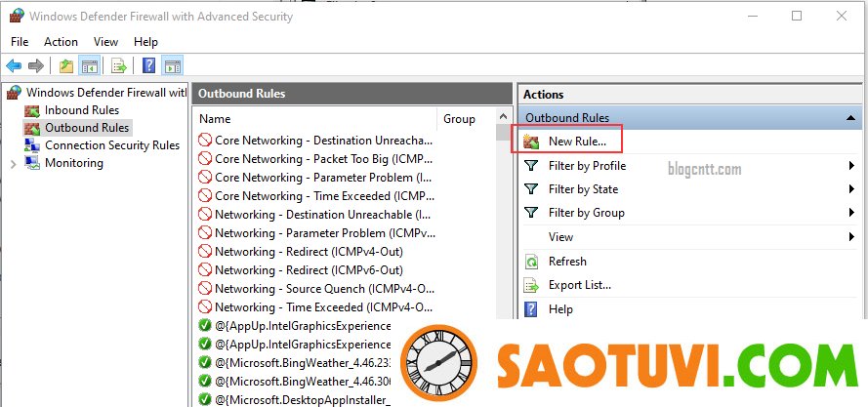The image size is (868, 407).
Task: Click Refresh action
Action: [567, 262]
